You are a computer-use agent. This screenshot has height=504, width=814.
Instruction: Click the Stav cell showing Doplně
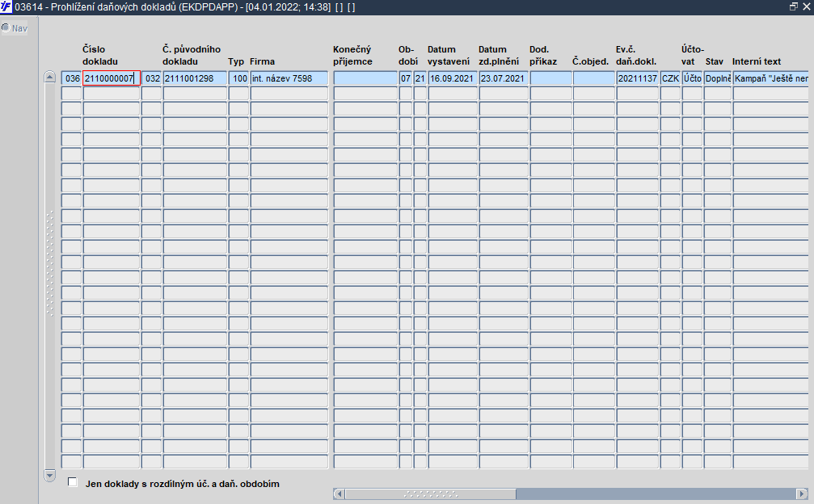pos(718,78)
